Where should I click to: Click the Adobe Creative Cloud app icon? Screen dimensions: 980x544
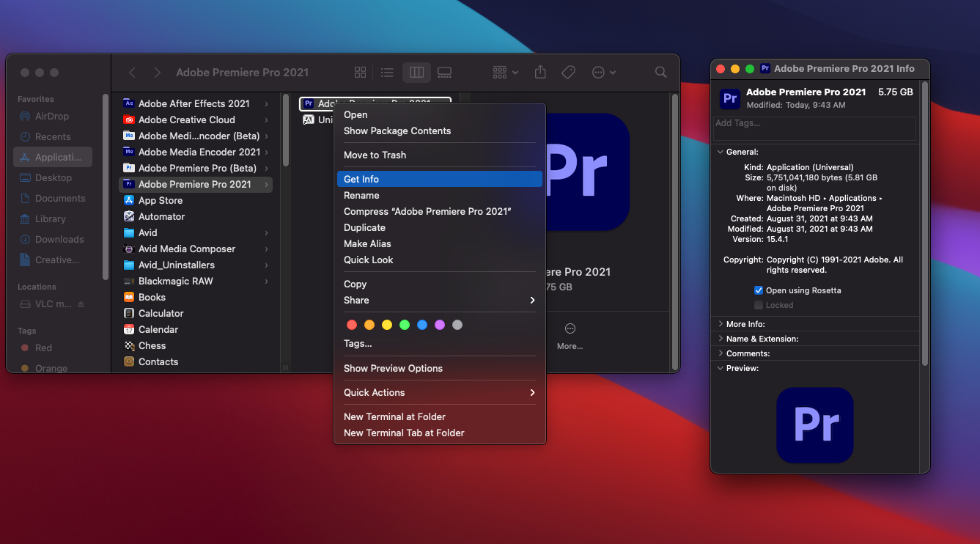129,120
